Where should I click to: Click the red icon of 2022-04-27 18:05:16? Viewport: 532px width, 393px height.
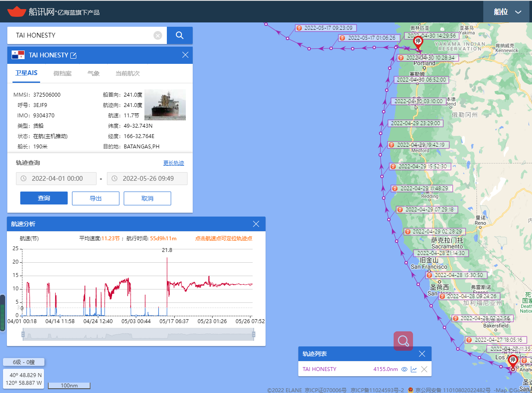click(469, 340)
